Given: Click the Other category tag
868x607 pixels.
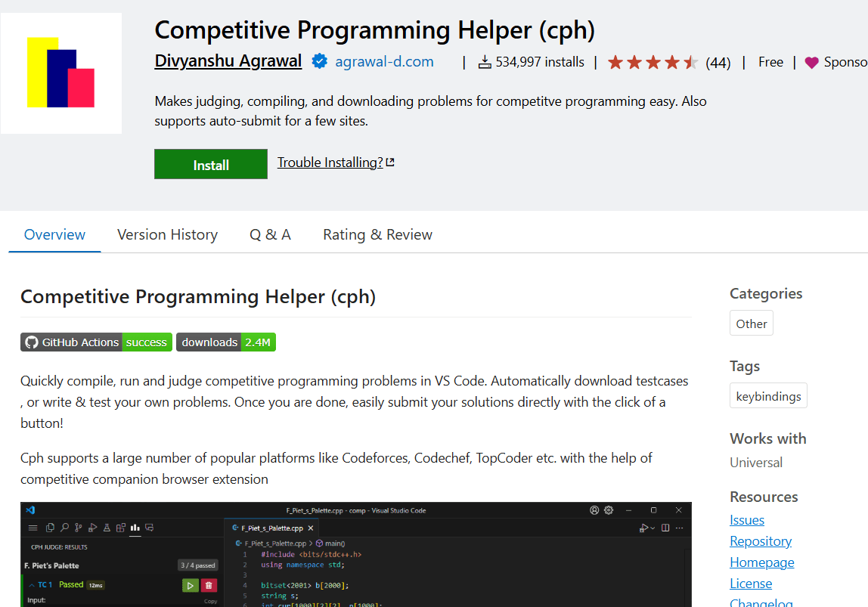Looking at the screenshot, I should click(752, 324).
